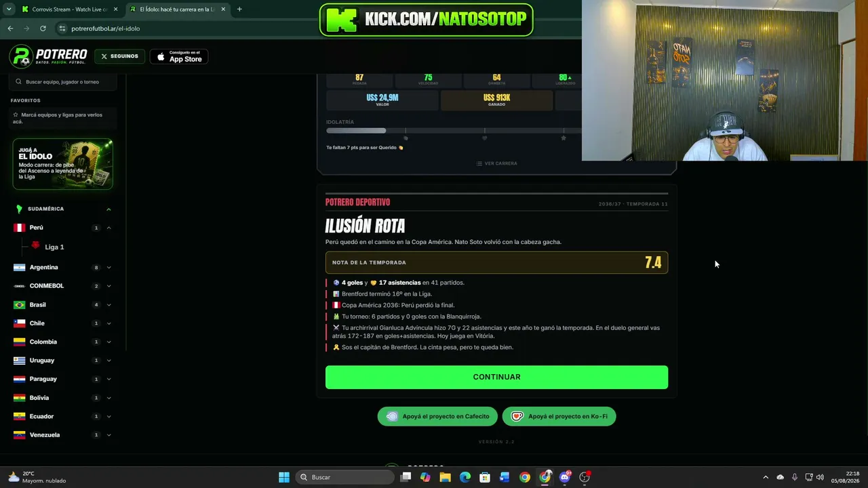The height and width of the screenshot is (488, 868).
Task: Expand the Uruguay leagues chevron
Action: (x=108, y=361)
